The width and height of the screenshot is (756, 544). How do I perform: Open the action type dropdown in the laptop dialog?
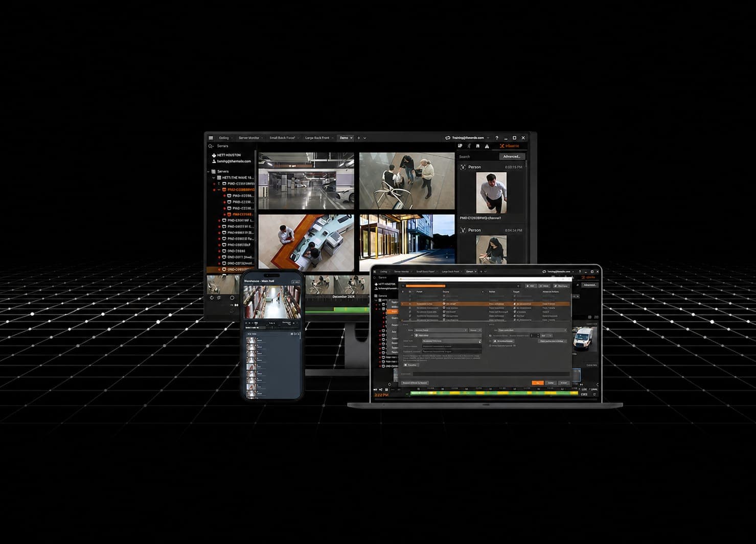coord(532,330)
